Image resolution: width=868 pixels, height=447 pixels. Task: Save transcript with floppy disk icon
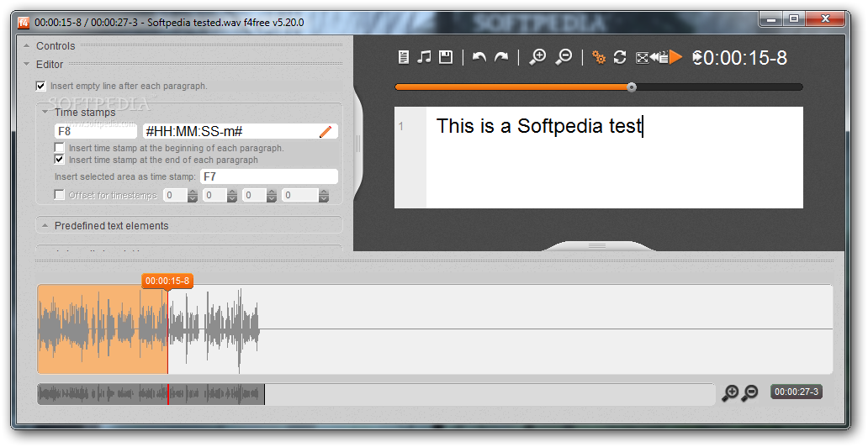pos(446,57)
